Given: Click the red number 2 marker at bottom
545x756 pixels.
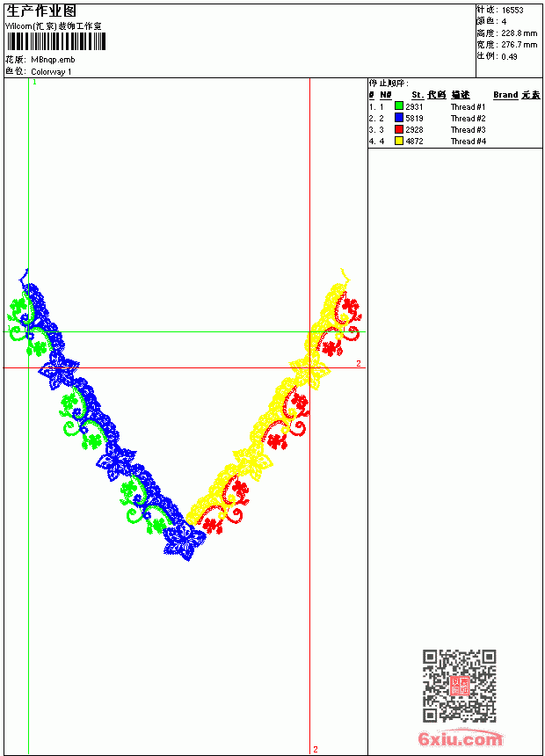Looking at the screenshot, I should (316, 749).
